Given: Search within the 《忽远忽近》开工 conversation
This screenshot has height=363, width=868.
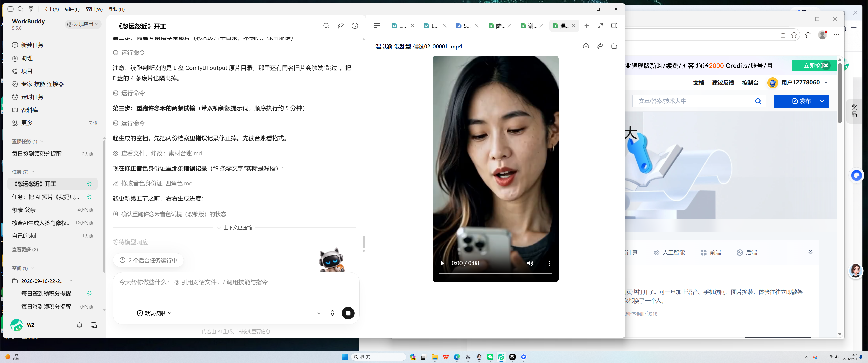Looking at the screenshot, I should [x=326, y=26].
